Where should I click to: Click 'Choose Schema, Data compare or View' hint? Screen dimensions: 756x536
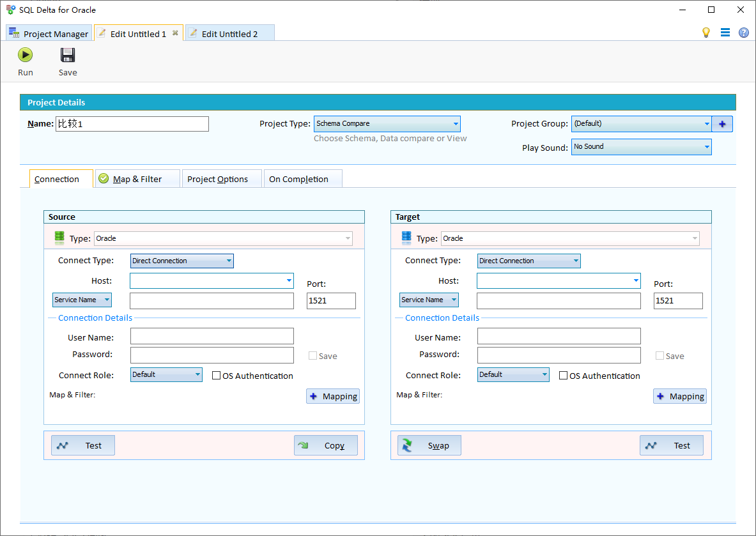[390, 139]
